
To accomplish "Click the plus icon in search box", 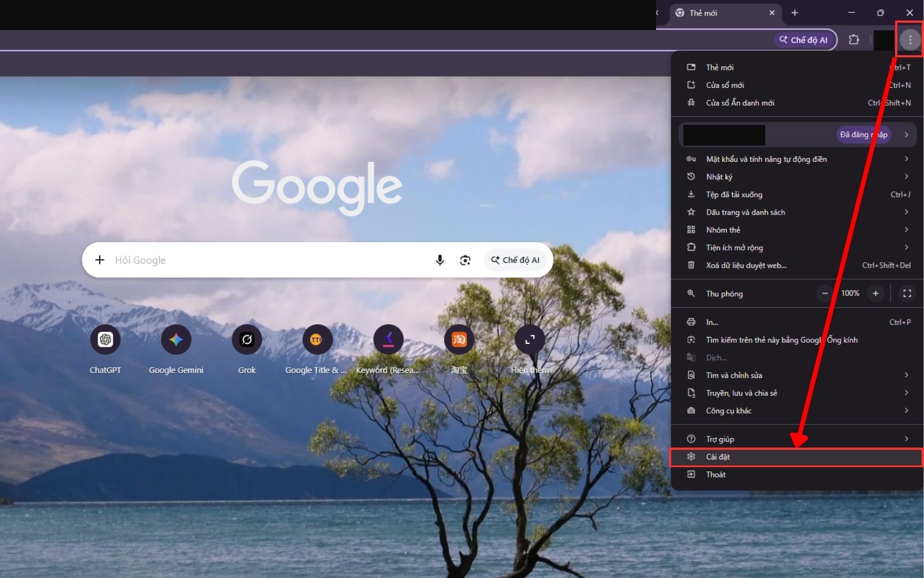I will (100, 260).
